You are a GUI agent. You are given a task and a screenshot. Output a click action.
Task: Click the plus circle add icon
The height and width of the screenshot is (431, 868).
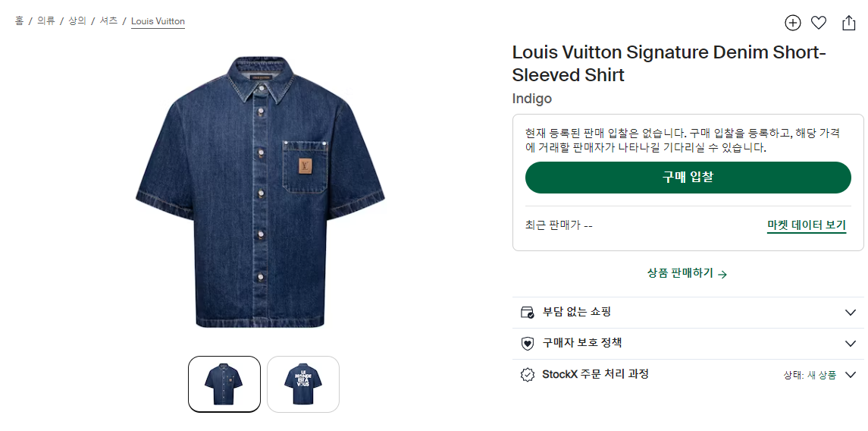click(792, 23)
